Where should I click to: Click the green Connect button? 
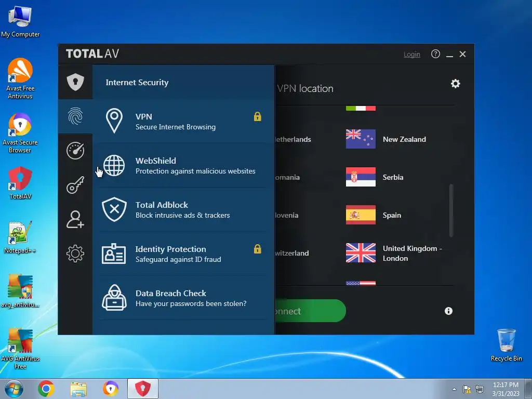point(310,311)
